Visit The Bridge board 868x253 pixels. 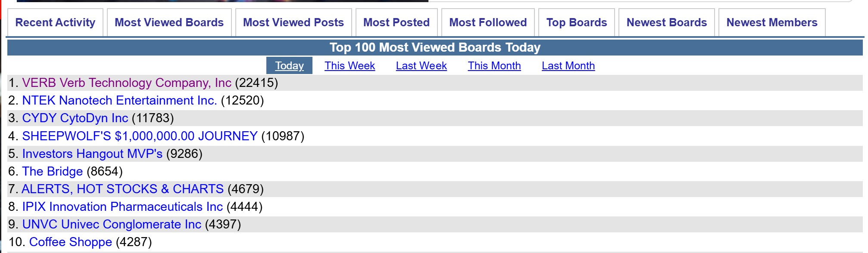(52, 171)
